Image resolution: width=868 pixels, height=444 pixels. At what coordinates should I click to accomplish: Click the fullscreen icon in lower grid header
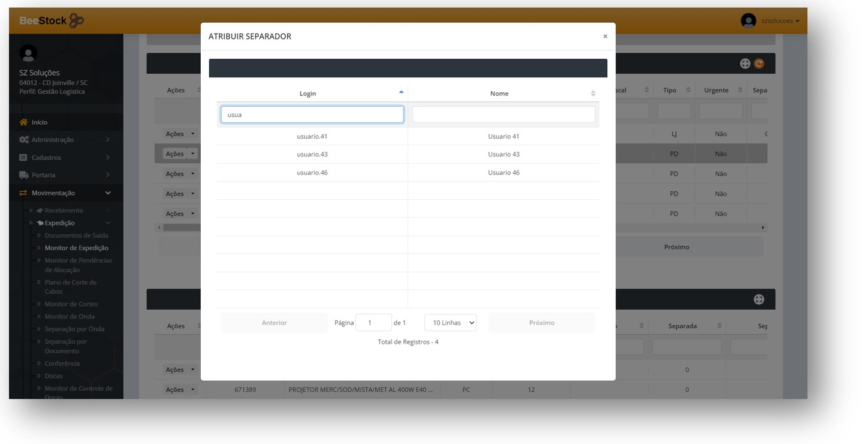759,299
